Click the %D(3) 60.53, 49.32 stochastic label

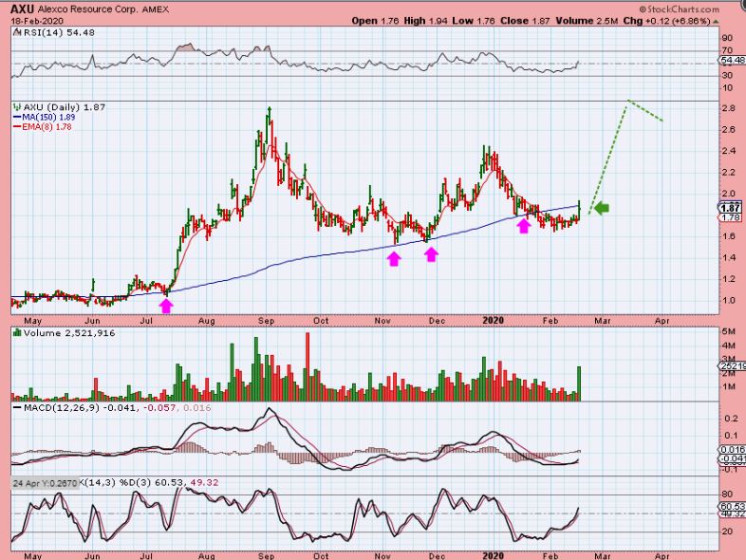(x=169, y=482)
